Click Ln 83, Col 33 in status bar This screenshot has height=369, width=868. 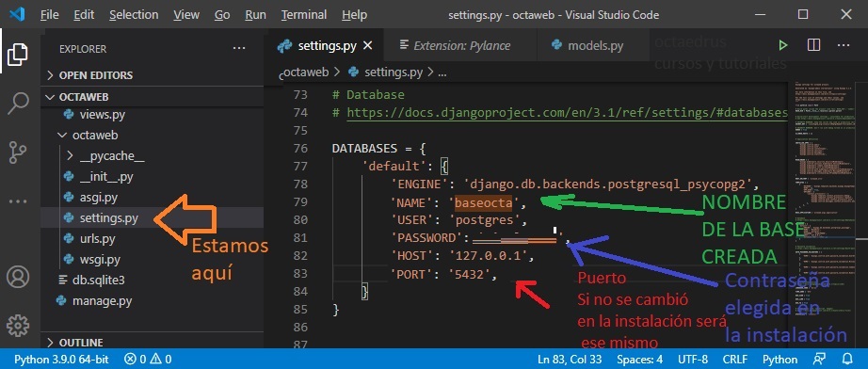coord(570,359)
